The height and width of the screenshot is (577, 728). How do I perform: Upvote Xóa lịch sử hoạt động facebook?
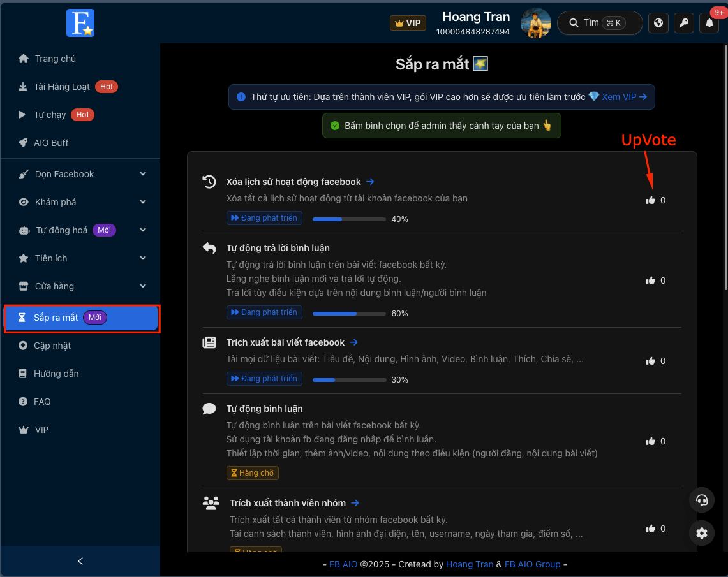[x=650, y=200]
